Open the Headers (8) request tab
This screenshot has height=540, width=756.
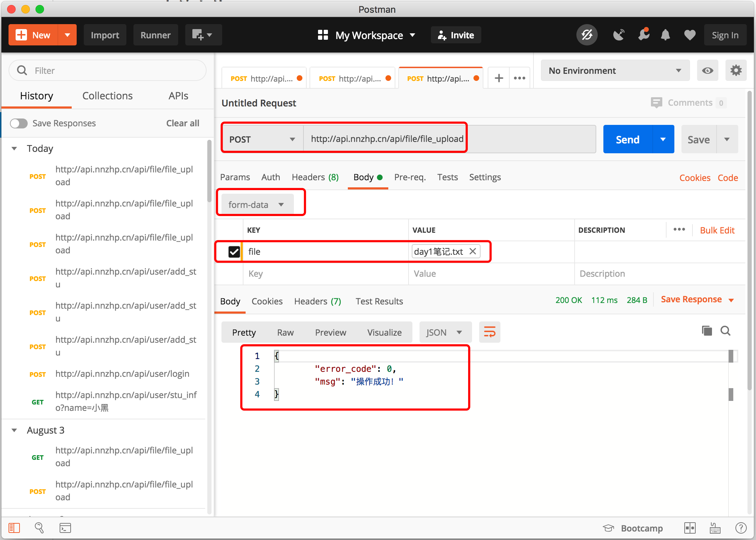315,177
